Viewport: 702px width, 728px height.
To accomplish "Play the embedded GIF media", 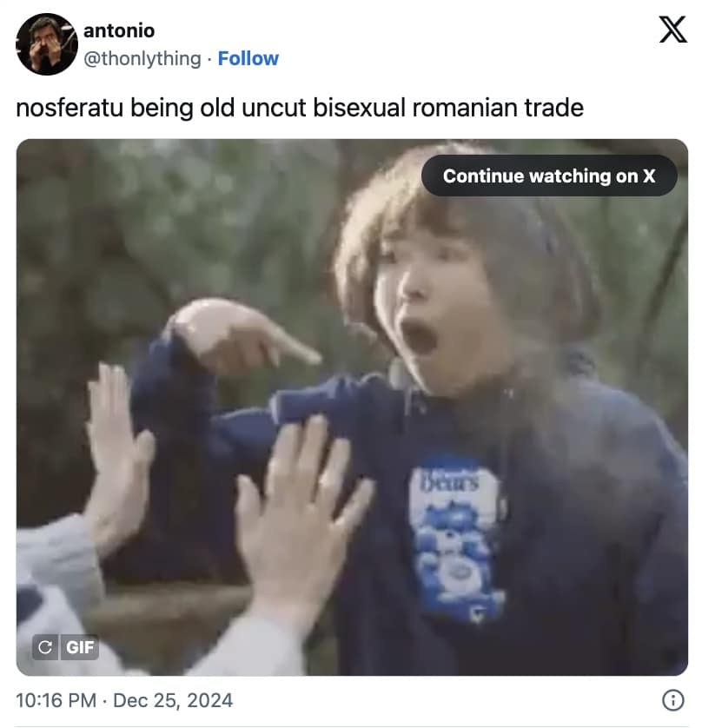I will click(x=352, y=407).
